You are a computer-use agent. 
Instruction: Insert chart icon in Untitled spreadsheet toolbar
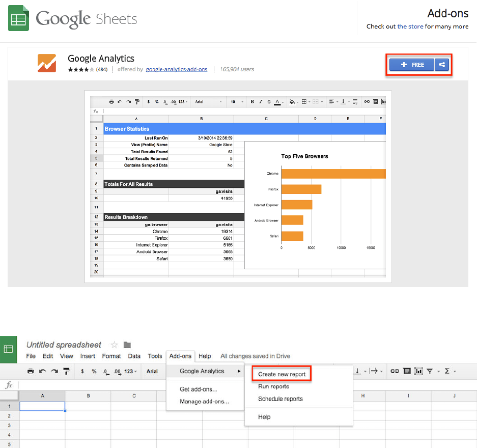418,371
